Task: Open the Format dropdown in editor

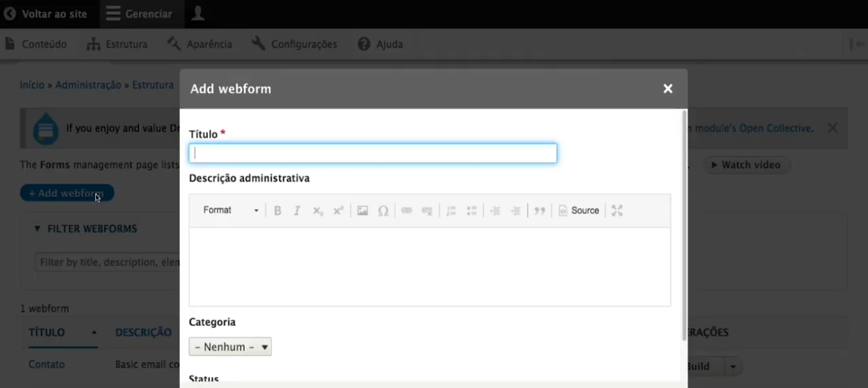Action: pyautogui.click(x=231, y=210)
